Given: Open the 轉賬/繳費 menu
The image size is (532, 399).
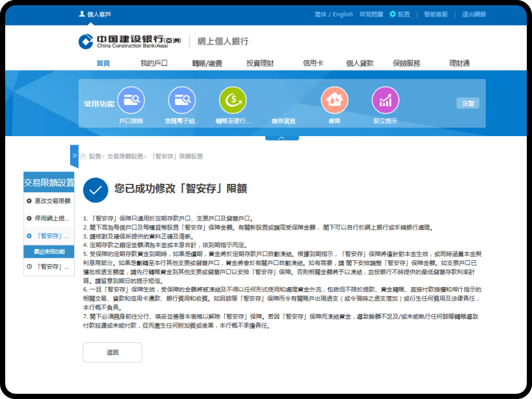Looking at the screenshot, I should pyautogui.click(x=207, y=63).
